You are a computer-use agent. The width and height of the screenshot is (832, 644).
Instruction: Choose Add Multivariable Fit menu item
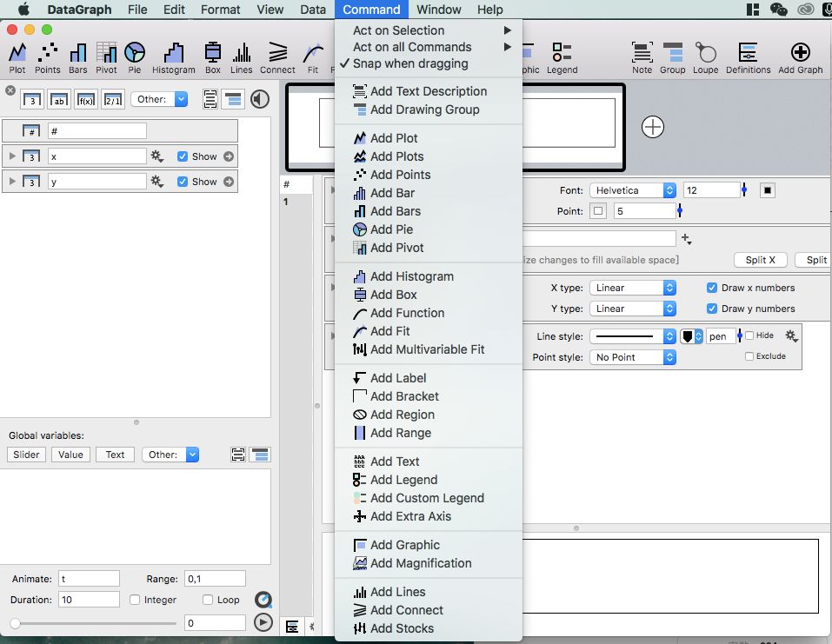point(429,349)
